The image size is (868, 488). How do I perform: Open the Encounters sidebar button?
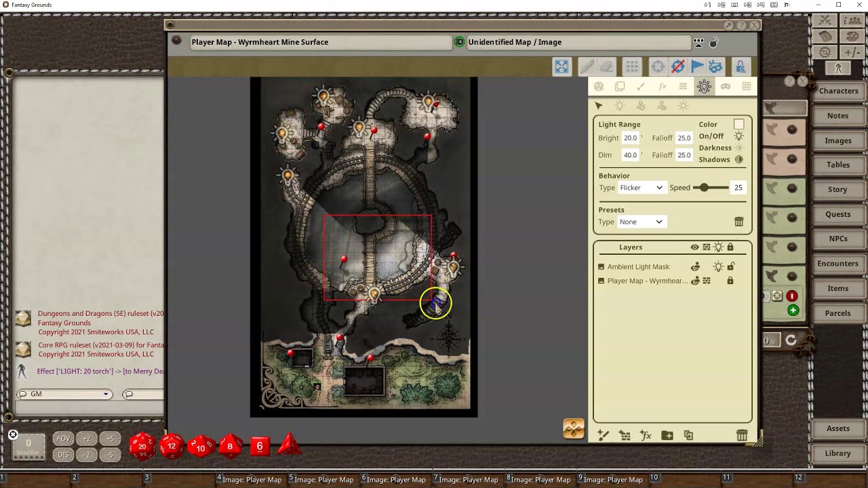838,264
